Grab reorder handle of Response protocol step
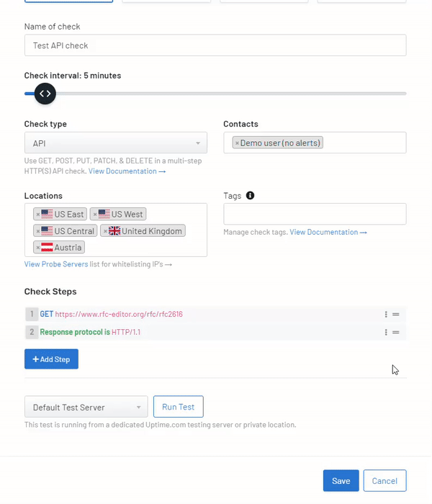Viewport: 432px width, 504px height. click(x=396, y=332)
